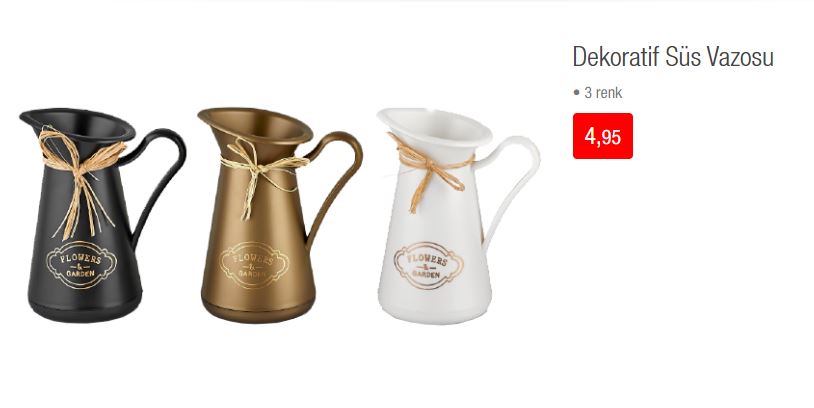Click the red 4,95 price badge
Viewport: 814px width, 408px height.
603,136
